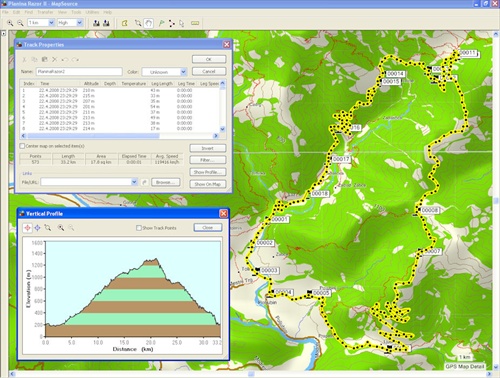Click waypoint label 00014 on map

tap(395, 74)
